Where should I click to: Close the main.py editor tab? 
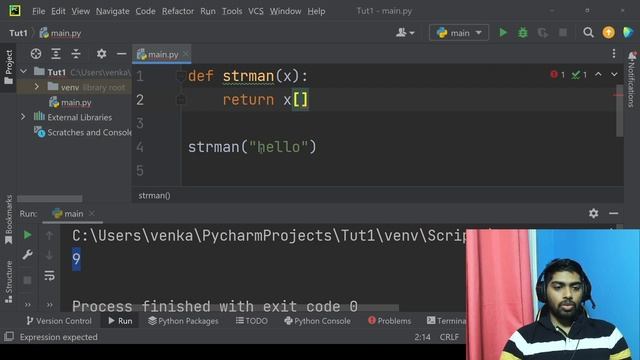(x=186, y=54)
